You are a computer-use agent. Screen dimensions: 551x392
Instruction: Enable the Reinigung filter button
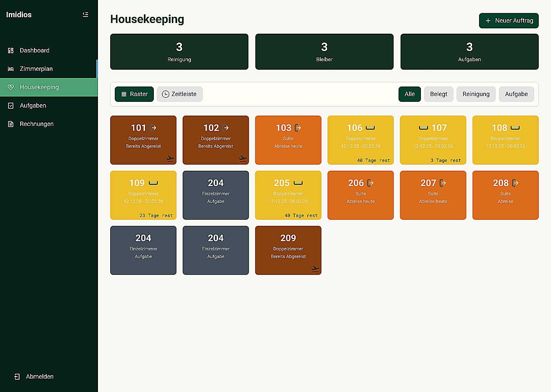tap(476, 94)
